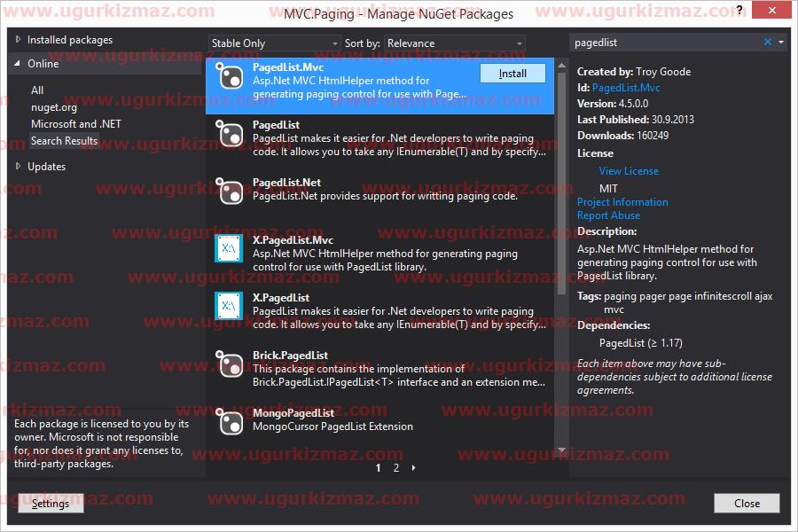Select the PagedList.Net package title
This screenshot has width=798, height=532.
pos(286,183)
